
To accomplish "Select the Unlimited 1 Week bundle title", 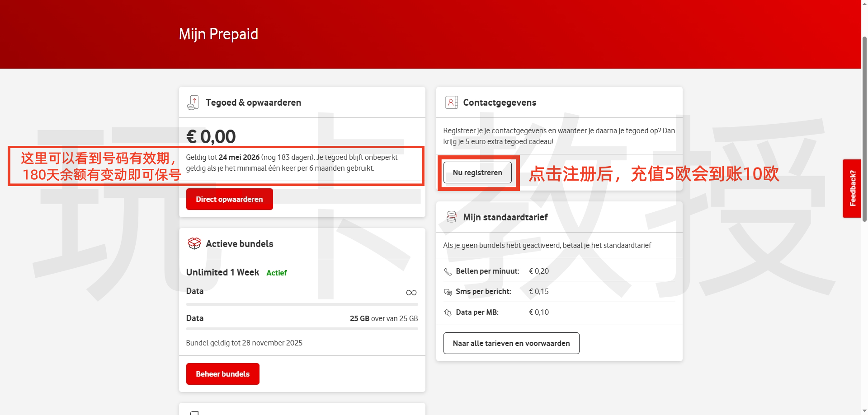I will [x=222, y=272].
